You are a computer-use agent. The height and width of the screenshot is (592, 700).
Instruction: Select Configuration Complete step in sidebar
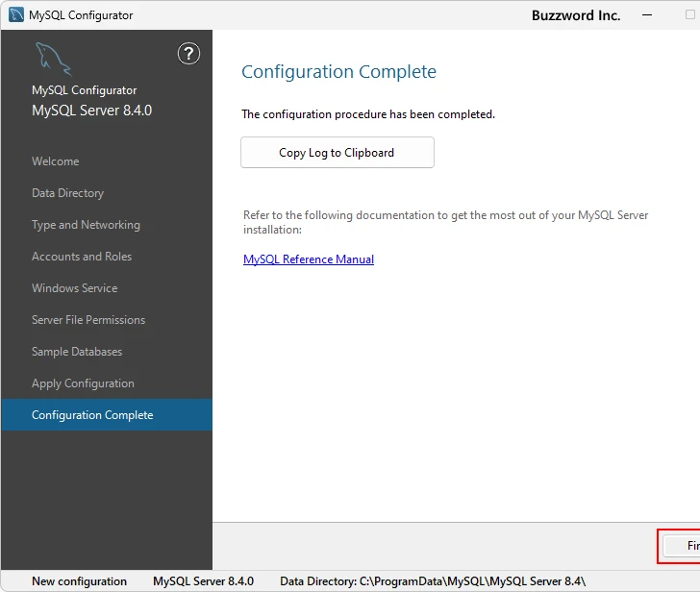click(107, 415)
